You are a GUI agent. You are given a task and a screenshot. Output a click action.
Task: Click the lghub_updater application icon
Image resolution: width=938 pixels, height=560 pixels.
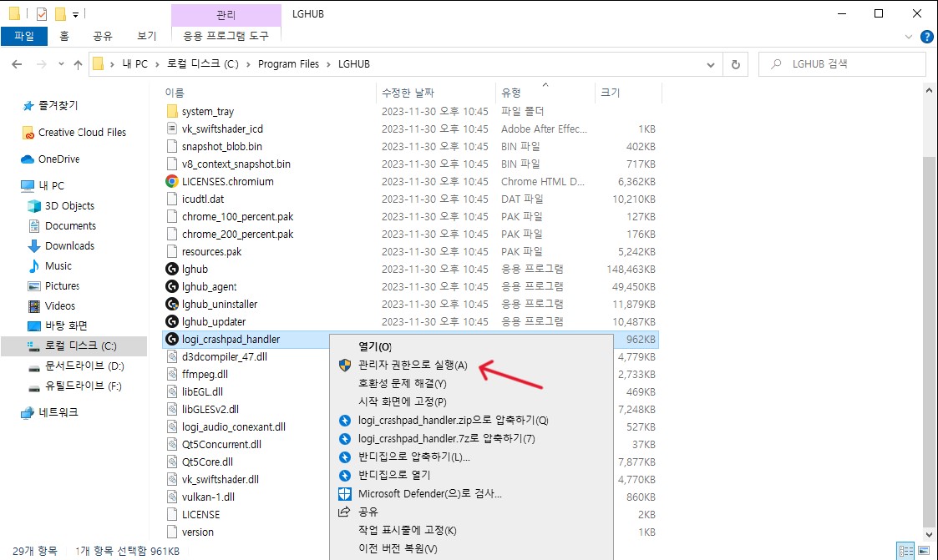(172, 321)
